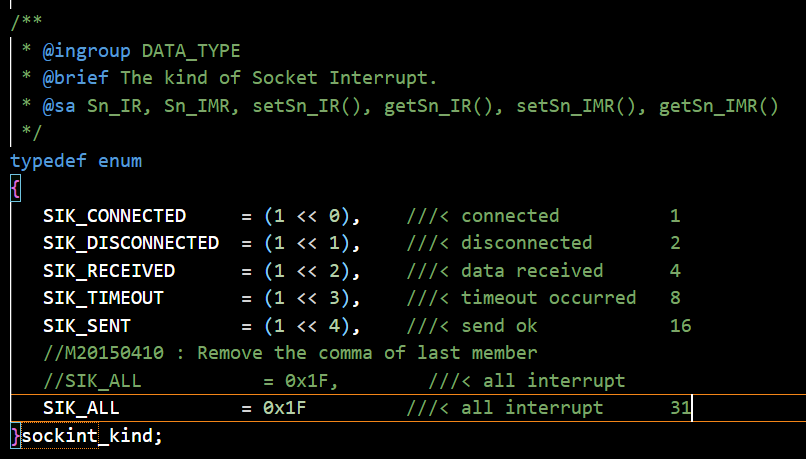This screenshot has height=459, width=806.
Task: Click the opening curly brace of enum
Action: click(15, 189)
